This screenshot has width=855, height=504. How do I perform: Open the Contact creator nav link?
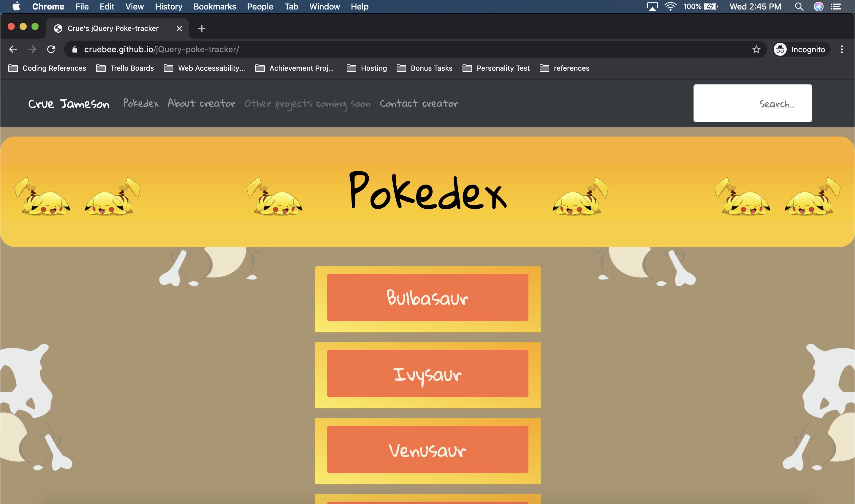point(419,103)
